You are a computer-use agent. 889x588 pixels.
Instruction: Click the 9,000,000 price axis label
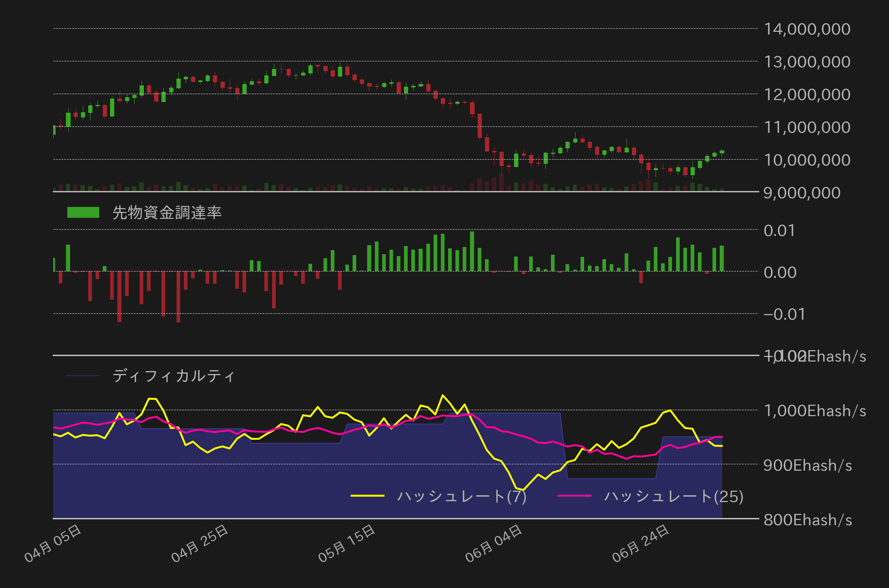click(802, 193)
